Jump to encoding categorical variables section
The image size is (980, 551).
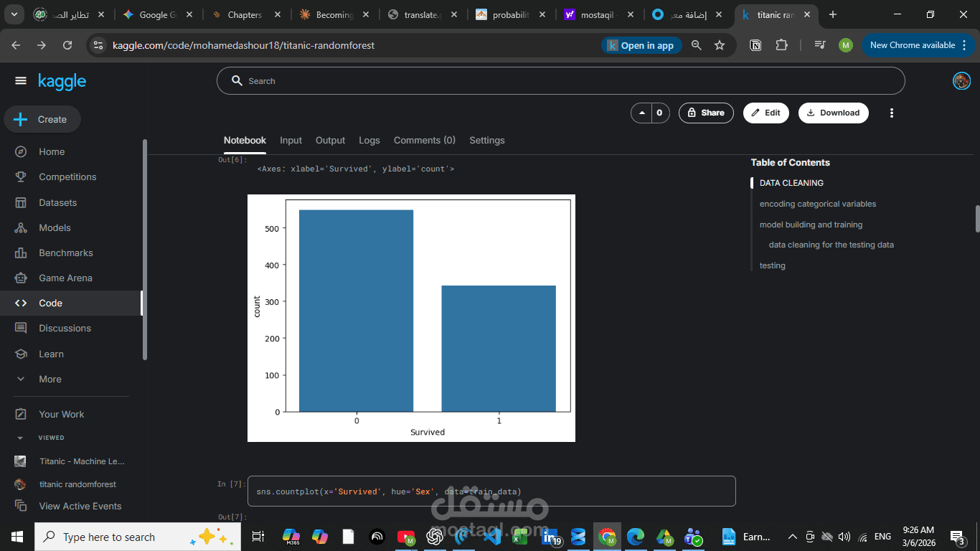click(x=818, y=204)
